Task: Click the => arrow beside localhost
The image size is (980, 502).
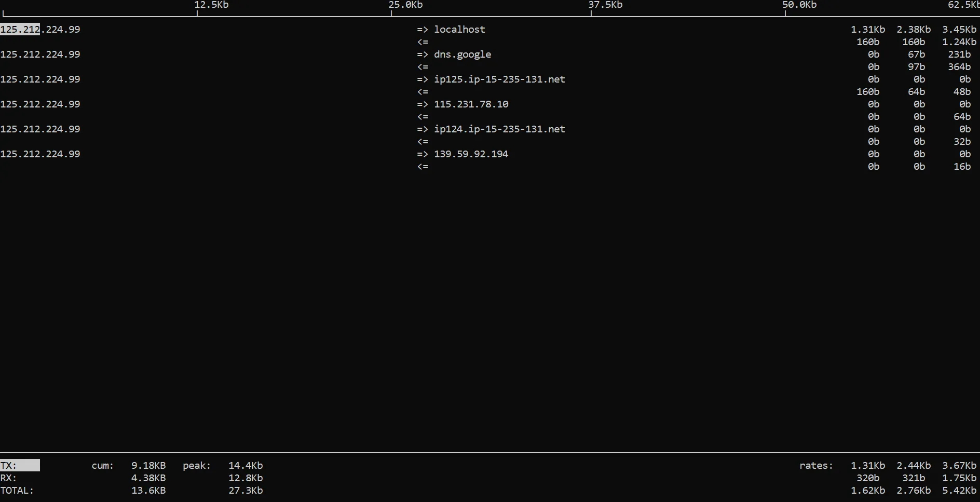Action: 422,30
